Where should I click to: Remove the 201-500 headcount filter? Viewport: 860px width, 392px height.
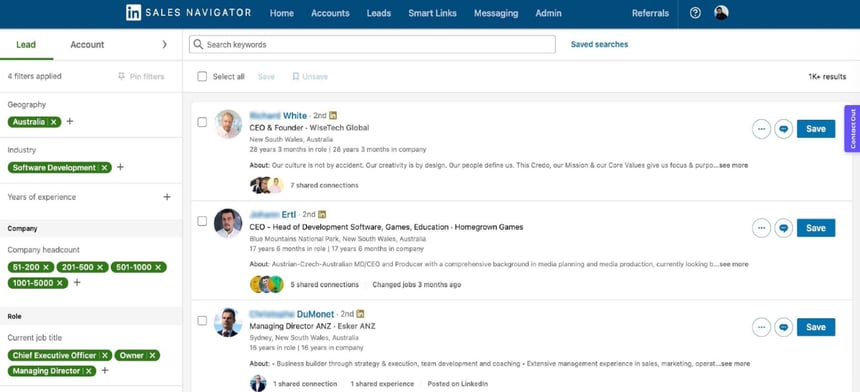tap(100, 268)
